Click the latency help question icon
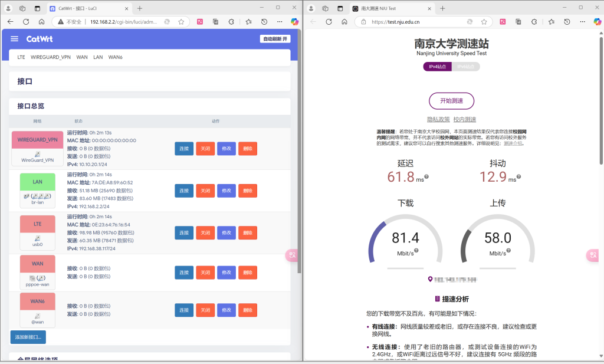Viewport: 604px width, 364px height. (x=426, y=177)
